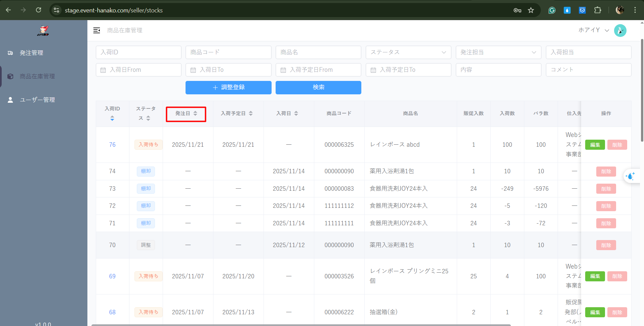Open the ホアイY user account dropdown
The height and width of the screenshot is (326, 644).
(x=593, y=30)
